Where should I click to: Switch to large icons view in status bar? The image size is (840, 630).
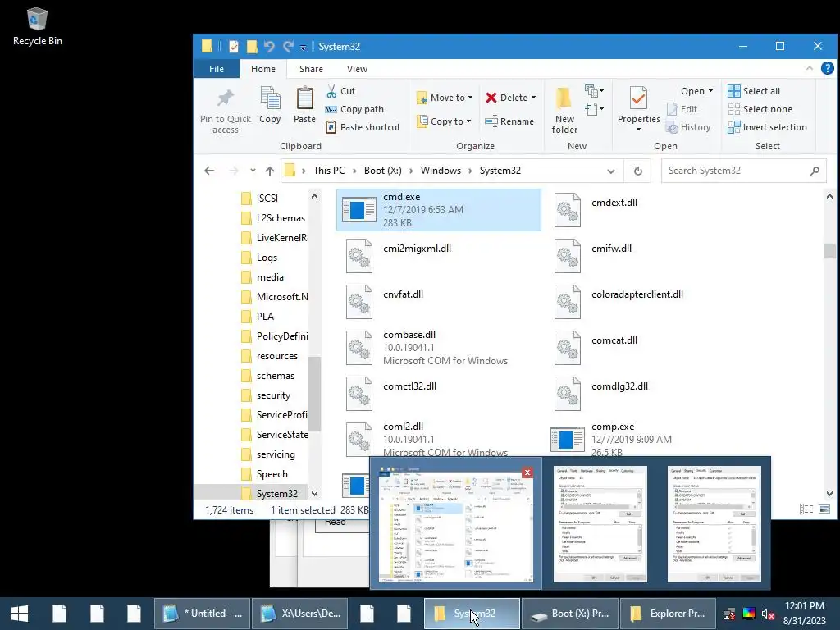824,509
